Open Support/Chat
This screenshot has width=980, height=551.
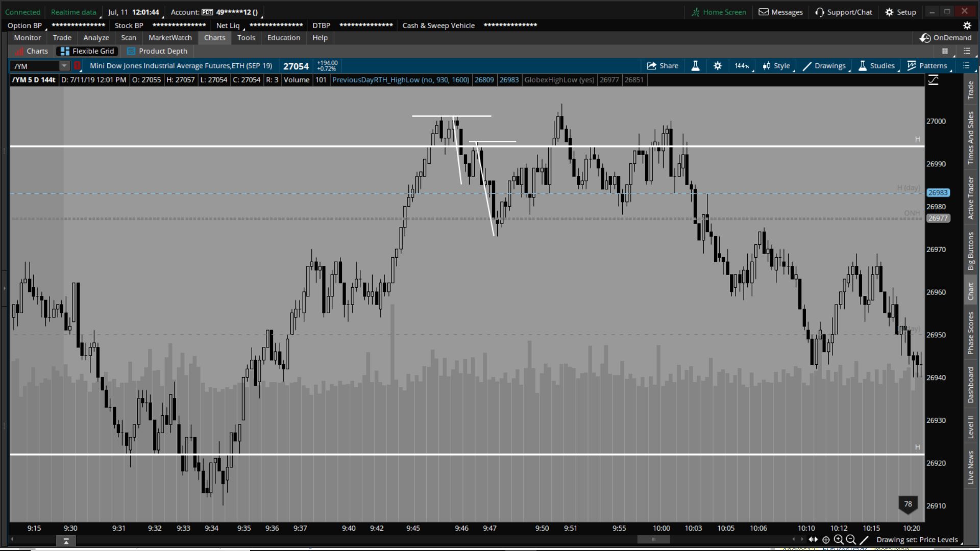coord(844,12)
